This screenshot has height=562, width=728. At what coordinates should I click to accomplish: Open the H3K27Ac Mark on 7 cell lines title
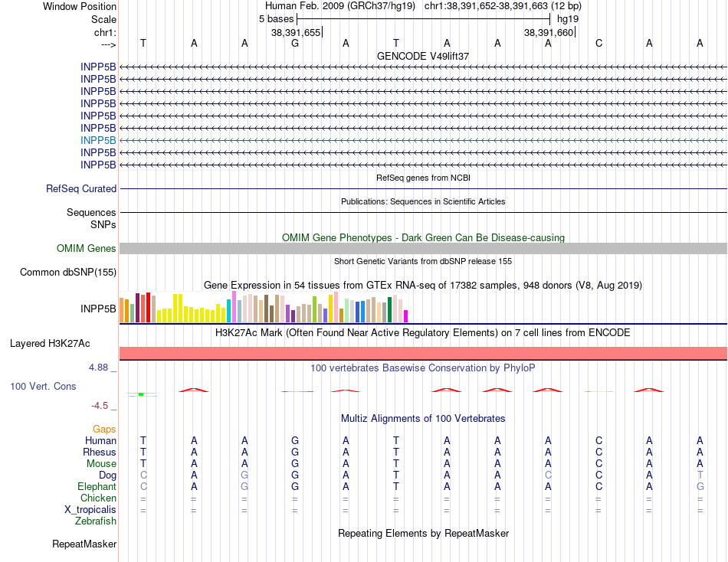423,333
